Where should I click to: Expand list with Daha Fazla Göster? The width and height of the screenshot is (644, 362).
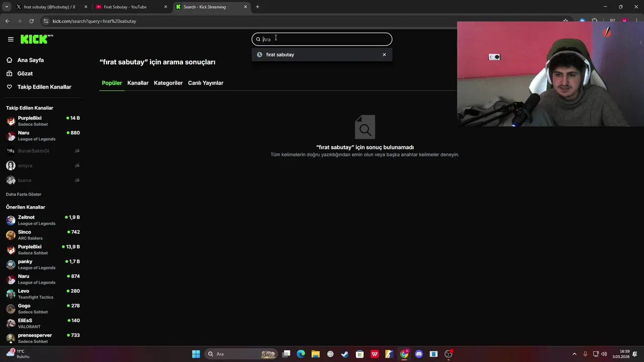(x=24, y=194)
